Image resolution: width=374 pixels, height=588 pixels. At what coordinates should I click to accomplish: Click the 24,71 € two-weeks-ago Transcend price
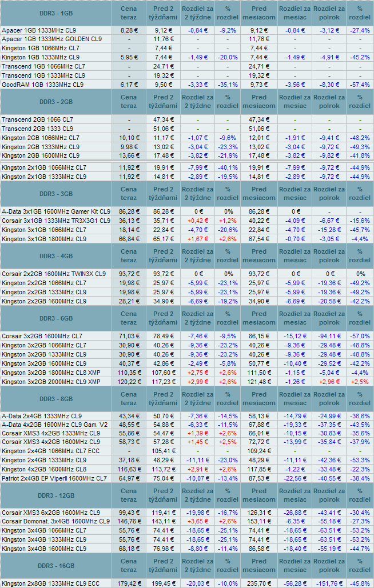(x=163, y=66)
